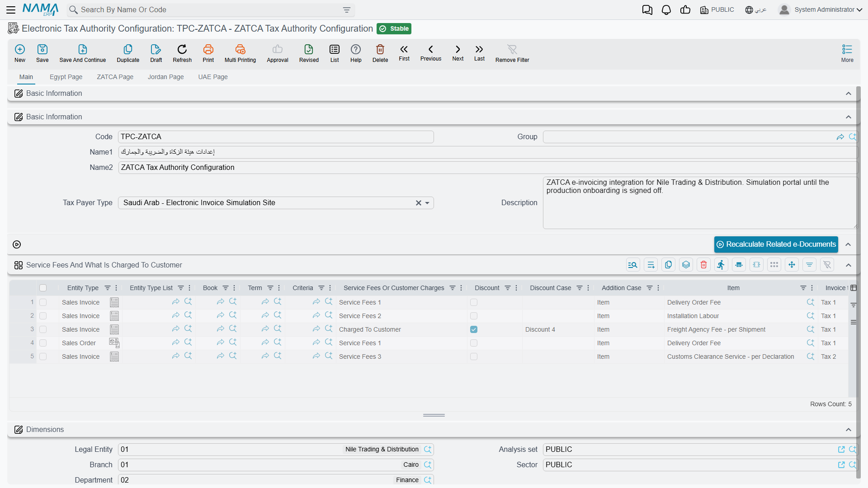Open Help from the toolbar
868x488 pixels.
[x=356, y=53]
